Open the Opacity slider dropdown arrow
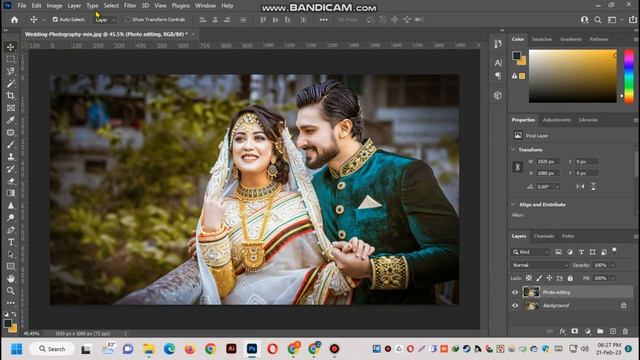 [613, 265]
